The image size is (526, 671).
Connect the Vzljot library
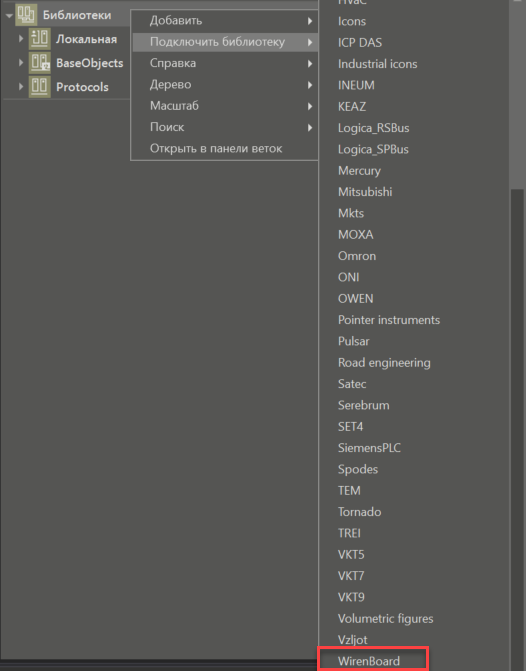(x=353, y=640)
